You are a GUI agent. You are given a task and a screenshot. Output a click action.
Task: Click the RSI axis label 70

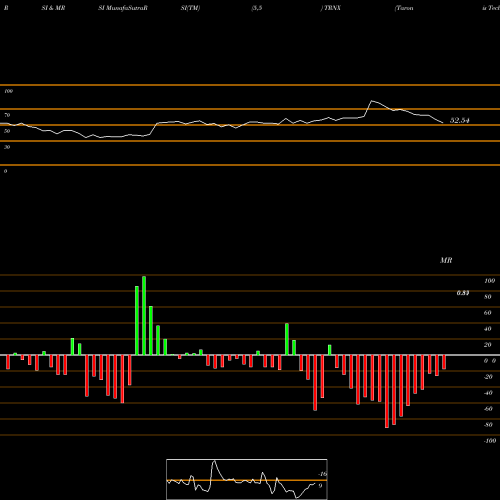click(7, 115)
